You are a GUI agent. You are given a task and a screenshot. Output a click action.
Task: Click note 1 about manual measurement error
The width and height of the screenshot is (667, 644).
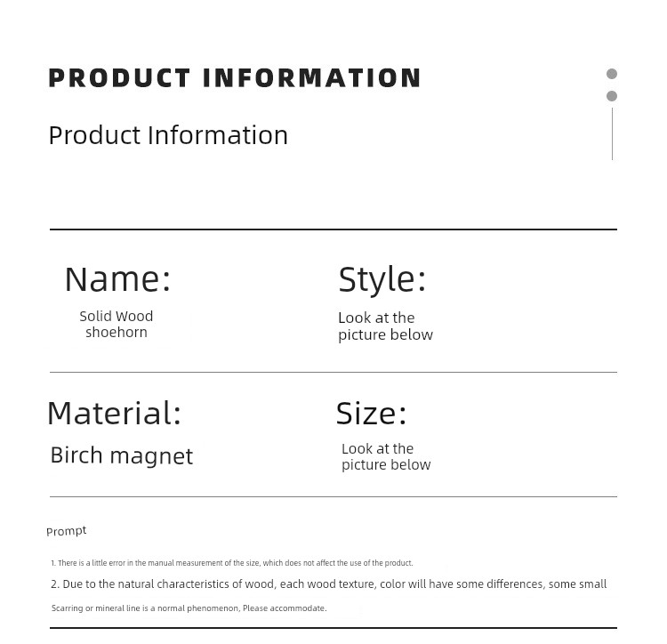pos(232,563)
